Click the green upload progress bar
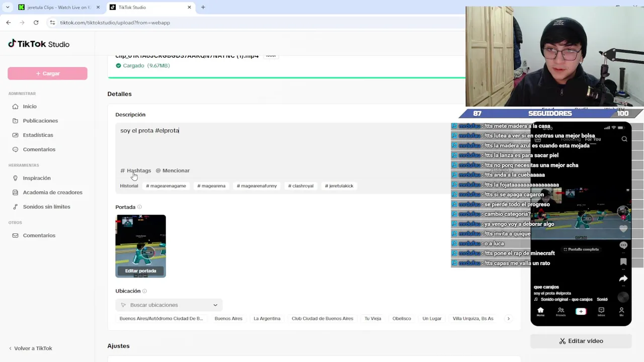 [x=287, y=77]
